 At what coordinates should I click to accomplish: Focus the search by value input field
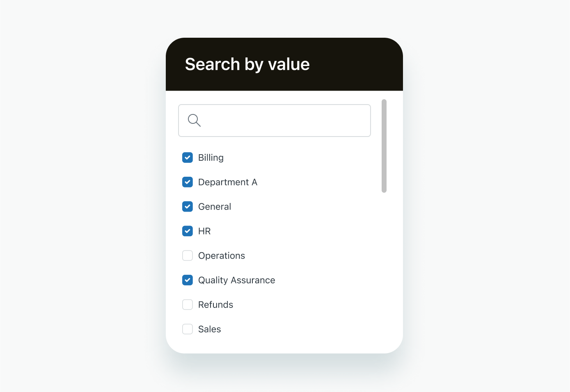[x=283, y=121]
